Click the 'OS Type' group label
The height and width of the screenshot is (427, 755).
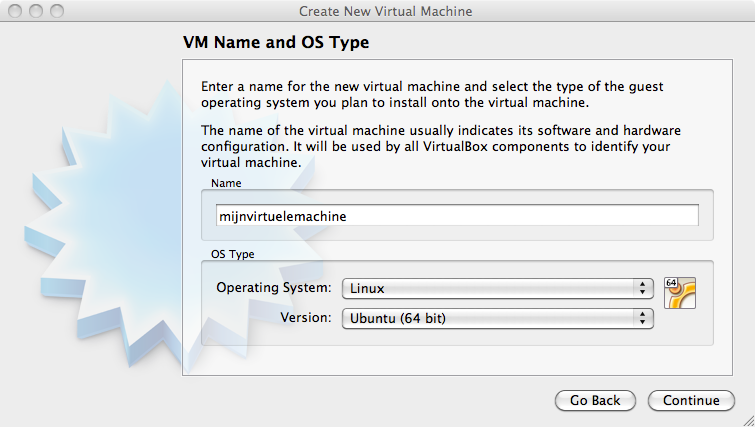tap(233, 254)
